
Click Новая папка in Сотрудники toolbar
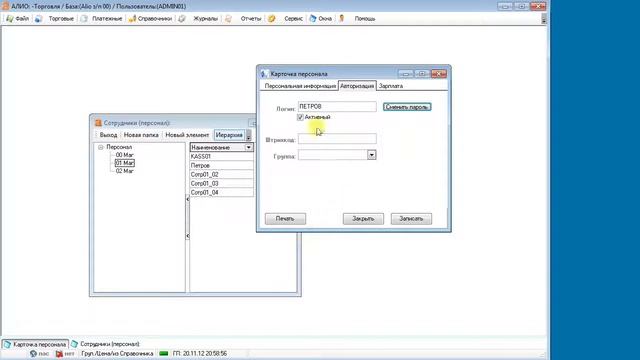(x=141, y=135)
